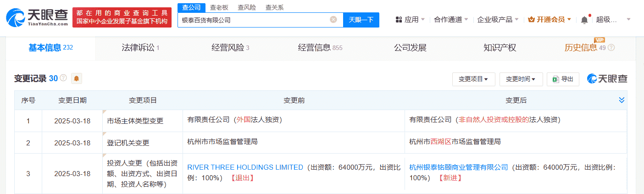Open the 变更项目 filter dropdown

pyautogui.click(x=473, y=79)
